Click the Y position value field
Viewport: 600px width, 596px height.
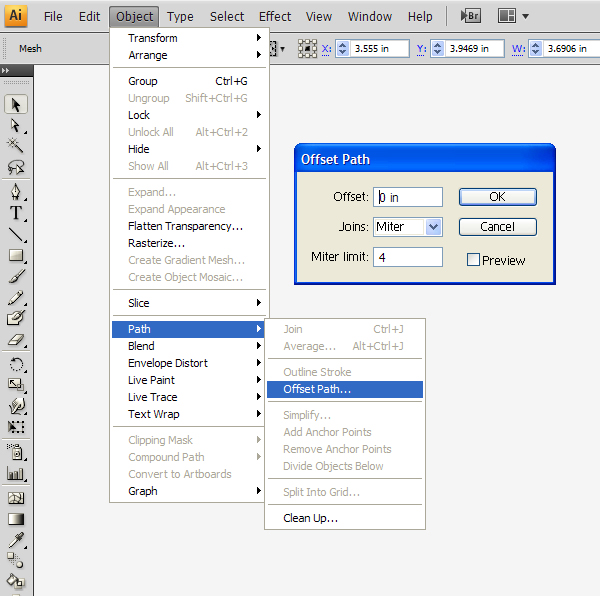pos(474,49)
